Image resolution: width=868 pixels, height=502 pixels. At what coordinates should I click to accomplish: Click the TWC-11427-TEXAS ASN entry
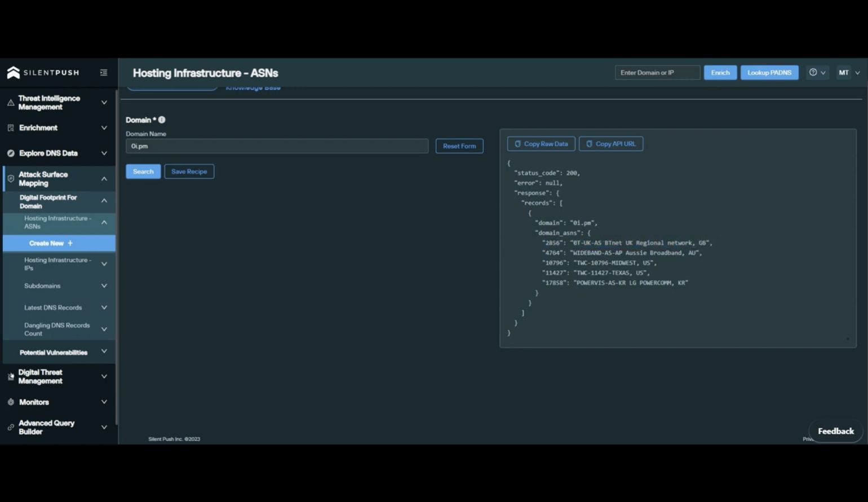click(596, 273)
